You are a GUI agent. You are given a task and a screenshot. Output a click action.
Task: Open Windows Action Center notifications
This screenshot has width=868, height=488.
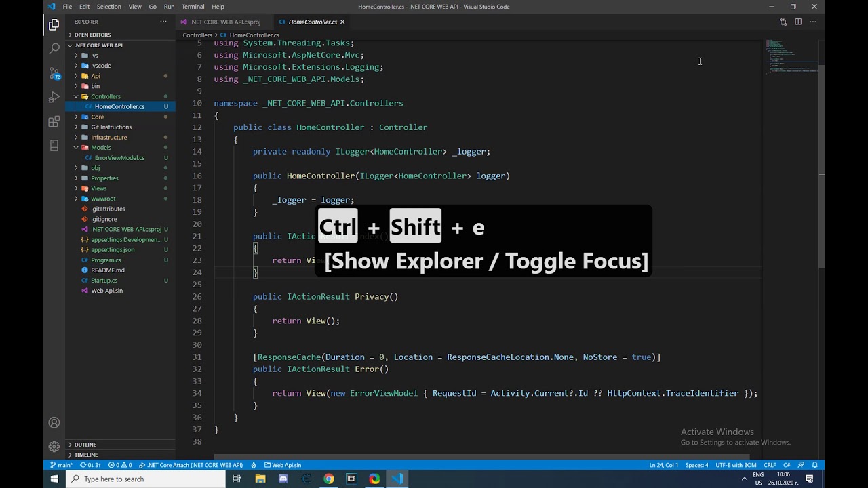point(809,479)
